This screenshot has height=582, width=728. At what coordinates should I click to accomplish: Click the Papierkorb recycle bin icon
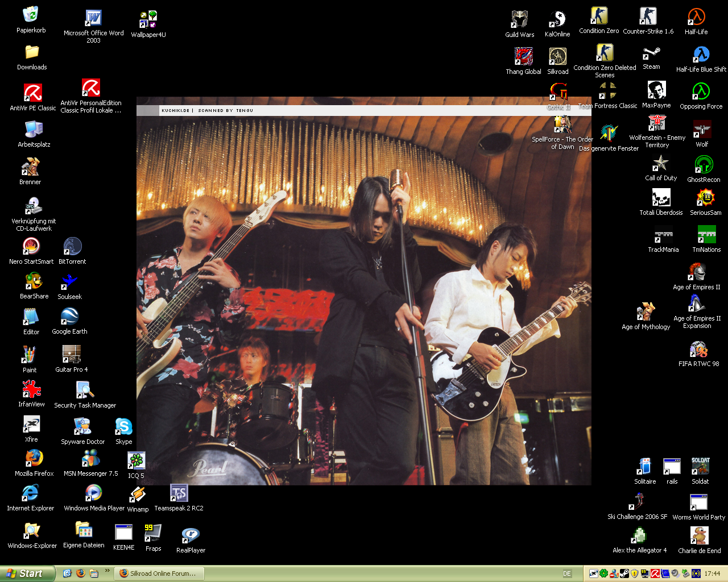(x=31, y=15)
